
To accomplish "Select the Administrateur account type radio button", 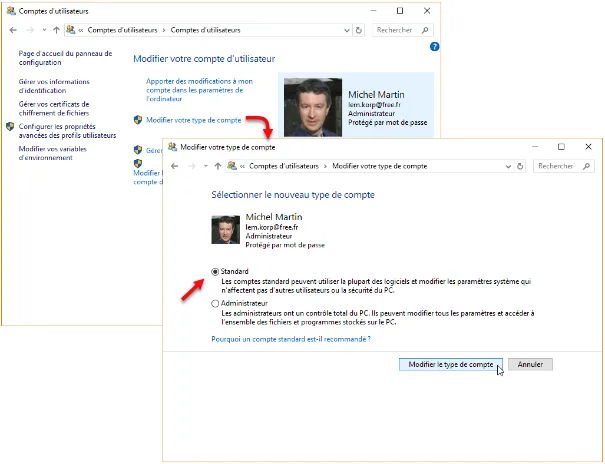I will [x=215, y=303].
